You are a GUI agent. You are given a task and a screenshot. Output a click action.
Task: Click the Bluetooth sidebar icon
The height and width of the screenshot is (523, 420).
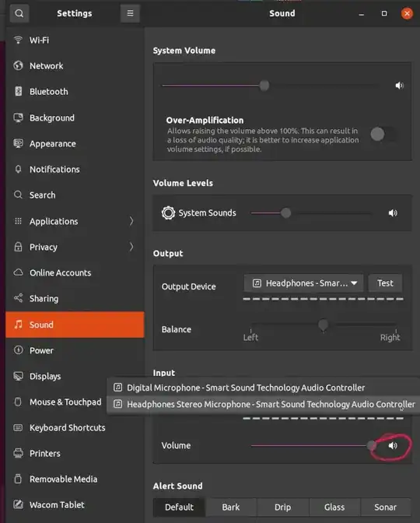click(19, 91)
